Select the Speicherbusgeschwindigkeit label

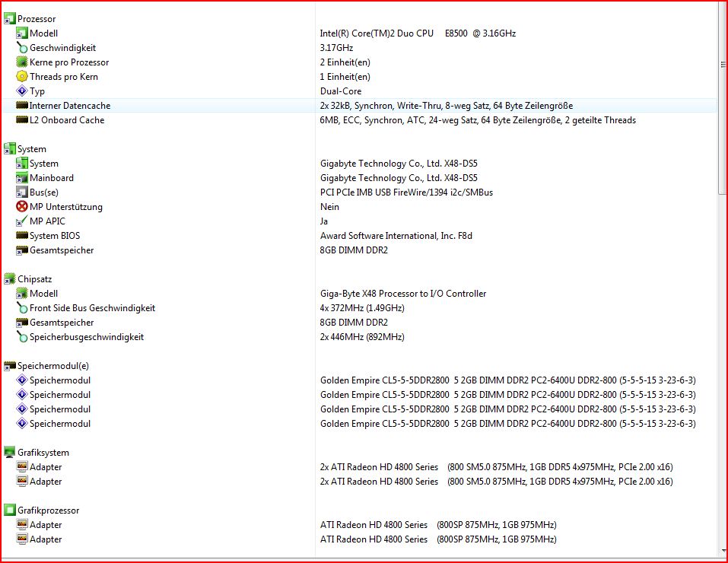coord(87,337)
